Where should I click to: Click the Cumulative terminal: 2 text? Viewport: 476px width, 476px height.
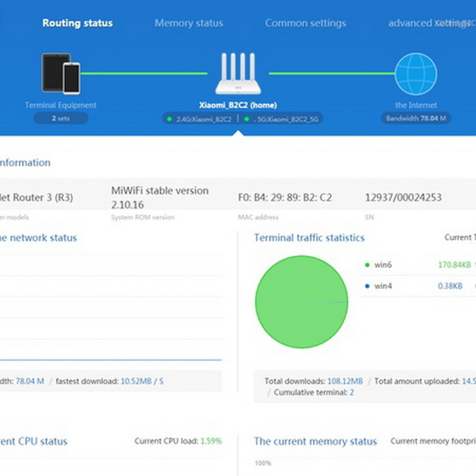coord(314,392)
